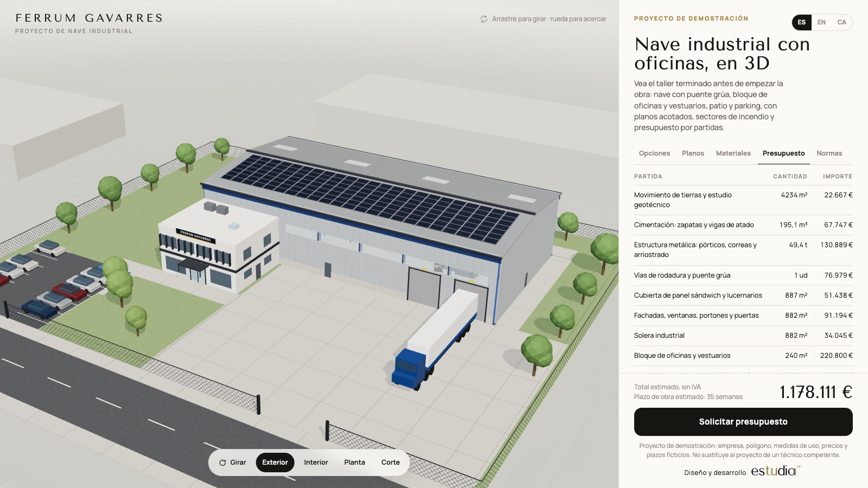
Task: Click the 130.889 € amount
Action: 837,245
